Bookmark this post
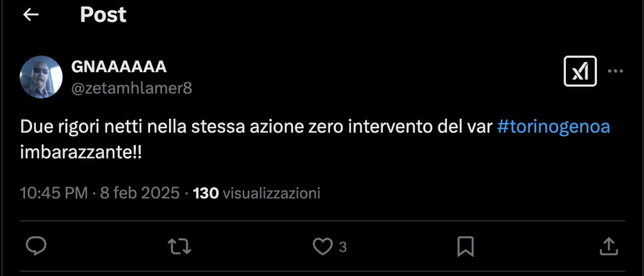Viewport: 644px width, 276px height. (x=465, y=246)
